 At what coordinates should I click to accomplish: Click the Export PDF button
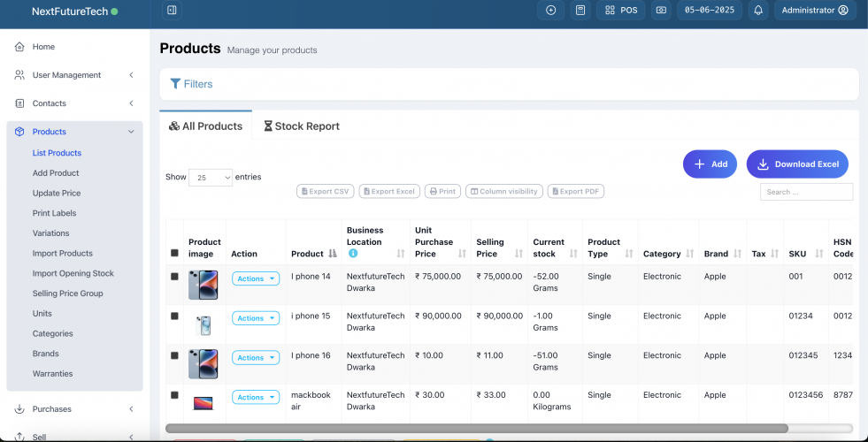(x=576, y=192)
